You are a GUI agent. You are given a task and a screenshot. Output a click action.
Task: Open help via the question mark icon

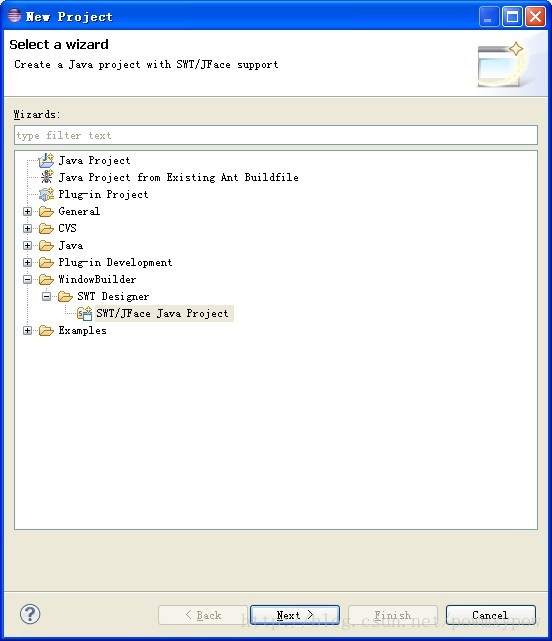(30, 614)
